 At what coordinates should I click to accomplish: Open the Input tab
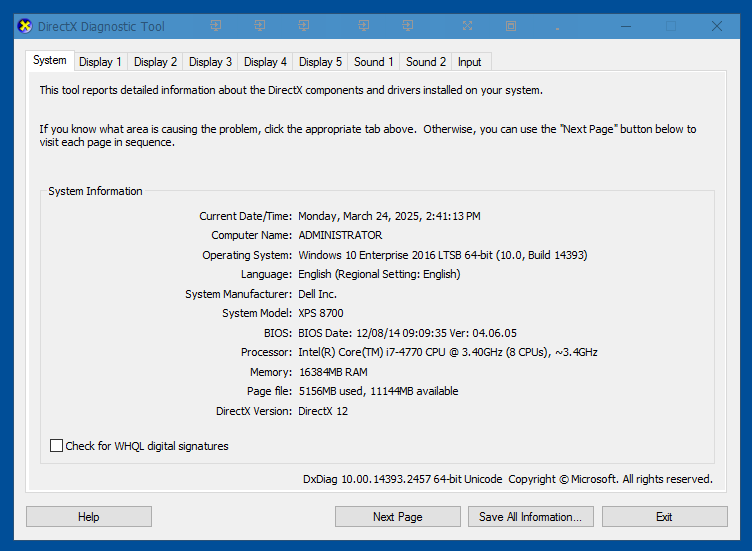469,62
